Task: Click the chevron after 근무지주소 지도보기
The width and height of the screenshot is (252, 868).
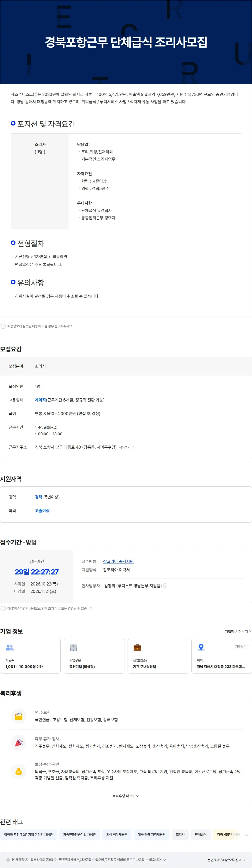Action: 134,447
